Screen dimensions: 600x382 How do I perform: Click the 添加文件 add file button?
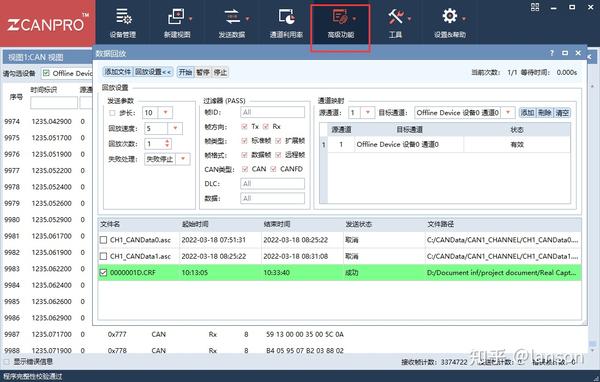click(117, 72)
